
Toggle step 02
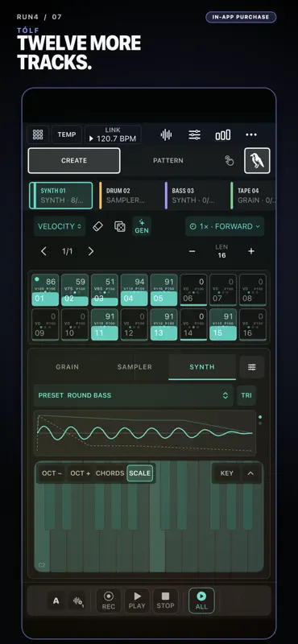(x=75, y=291)
